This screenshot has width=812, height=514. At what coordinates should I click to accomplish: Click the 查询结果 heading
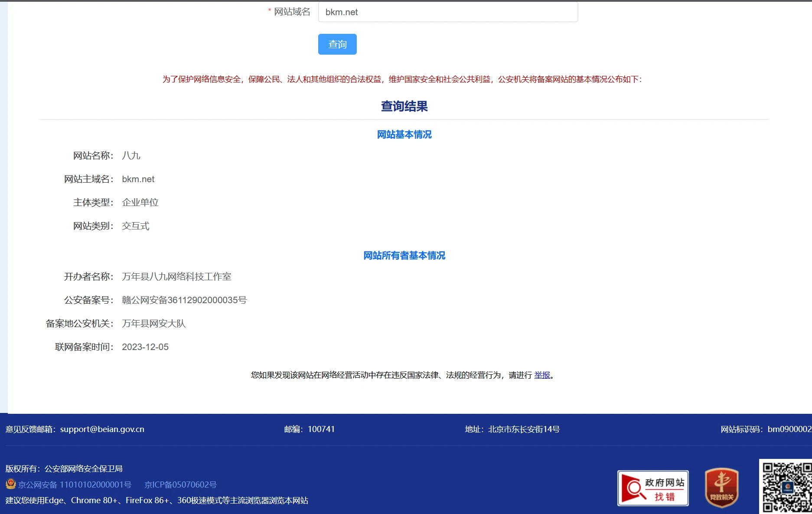tap(404, 106)
